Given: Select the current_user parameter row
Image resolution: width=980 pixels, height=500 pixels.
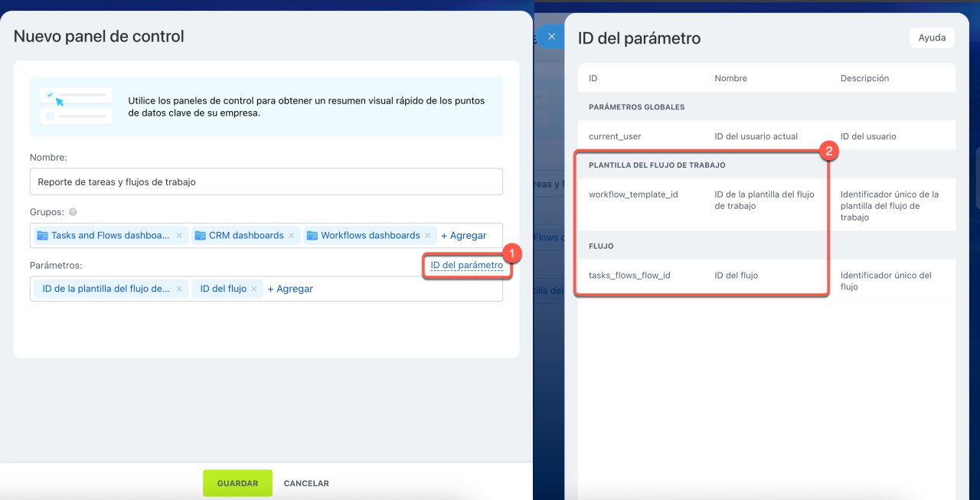Looking at the screenshot, I should 615,136.
